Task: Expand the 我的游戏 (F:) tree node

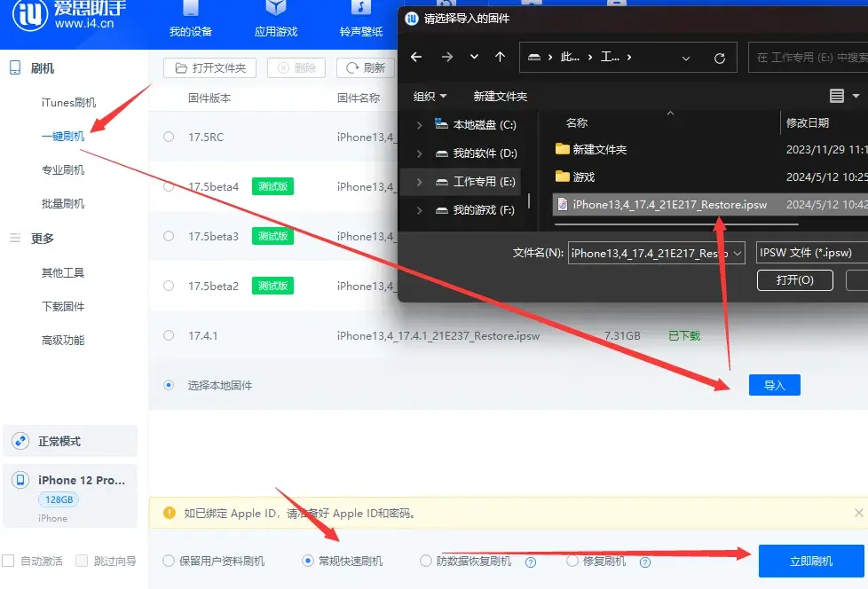Action: [x=419, y=210]
